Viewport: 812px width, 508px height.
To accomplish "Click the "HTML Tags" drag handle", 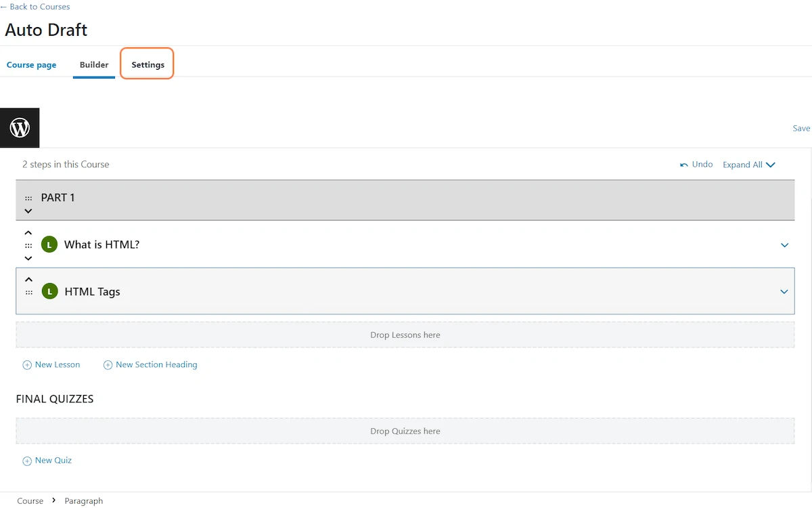I will click(x=28, y=293).
